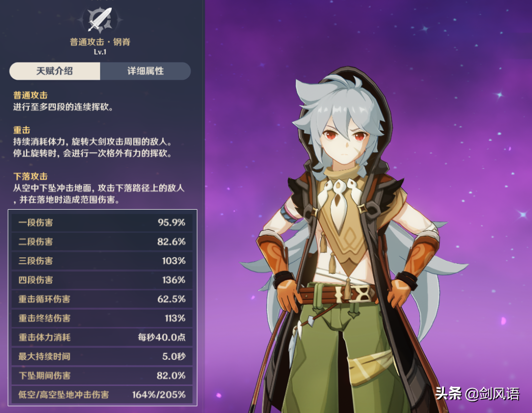Select the 重击体力消耗 row
Image resolution: width=532 pixels, height=413 pixels.
(x=102, y=337)
